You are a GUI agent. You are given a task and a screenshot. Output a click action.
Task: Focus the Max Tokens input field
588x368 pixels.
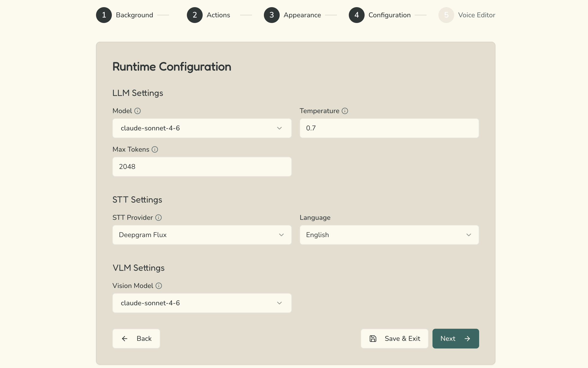click(x=202, y=167)
